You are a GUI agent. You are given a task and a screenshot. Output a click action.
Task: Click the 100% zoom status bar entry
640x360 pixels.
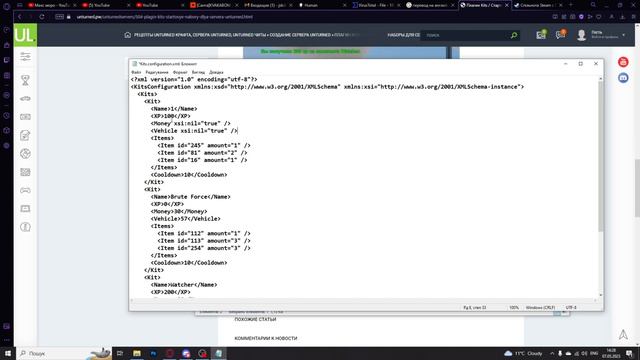coord(514,307)
